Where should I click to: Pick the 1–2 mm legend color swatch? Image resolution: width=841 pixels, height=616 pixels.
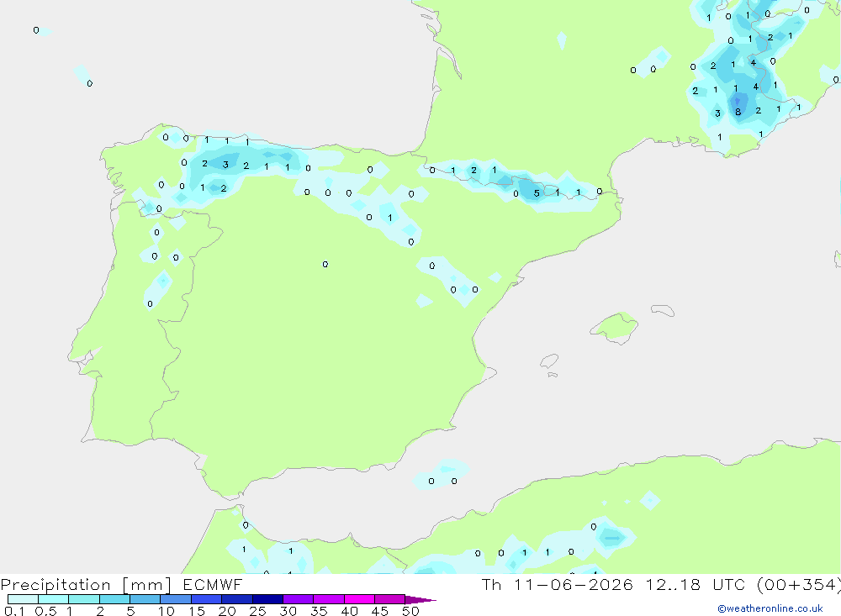pos(84,599)
